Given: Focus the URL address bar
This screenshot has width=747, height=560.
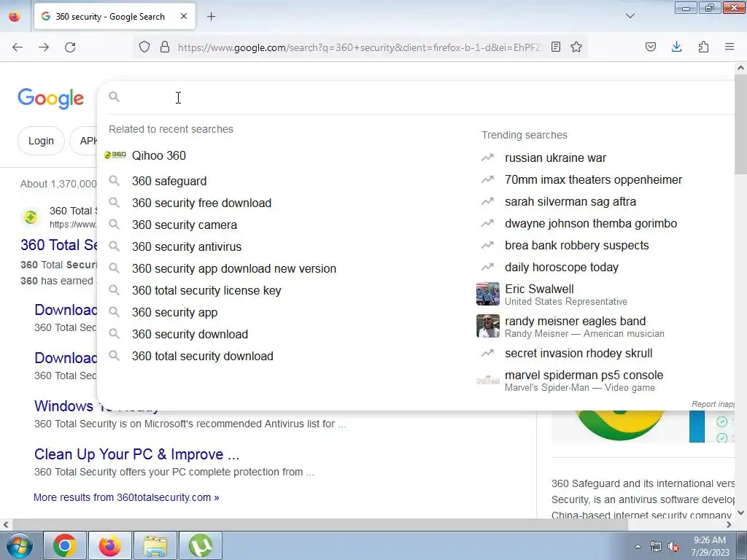Looking at the screenshot, I should point(359,47).
